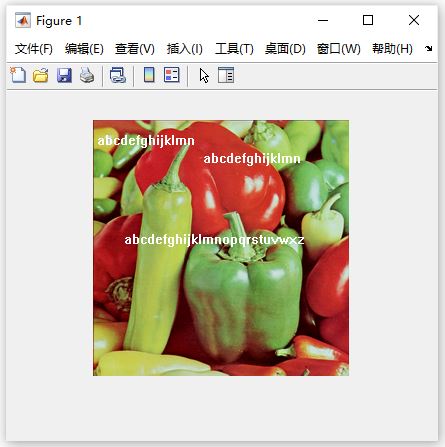445x447 pixels.
Task: Open the 编辑(E) menu
Action: click(84, 49)
